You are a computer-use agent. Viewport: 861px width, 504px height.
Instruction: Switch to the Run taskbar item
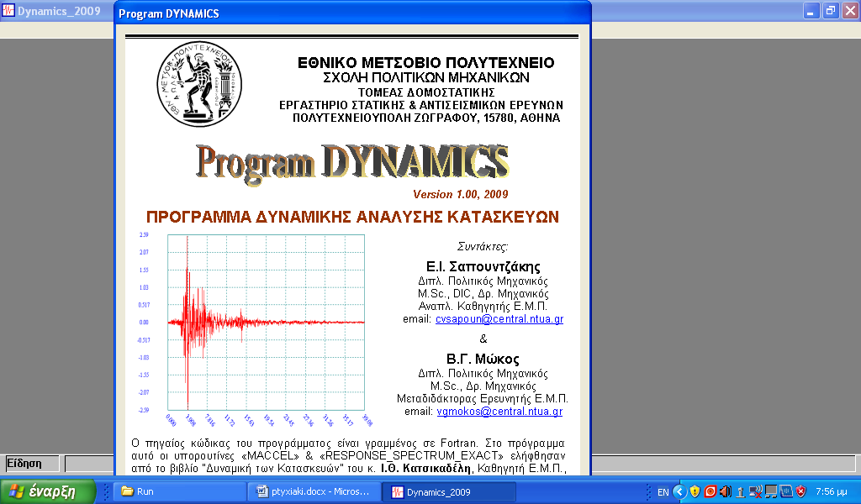(178, 491)
